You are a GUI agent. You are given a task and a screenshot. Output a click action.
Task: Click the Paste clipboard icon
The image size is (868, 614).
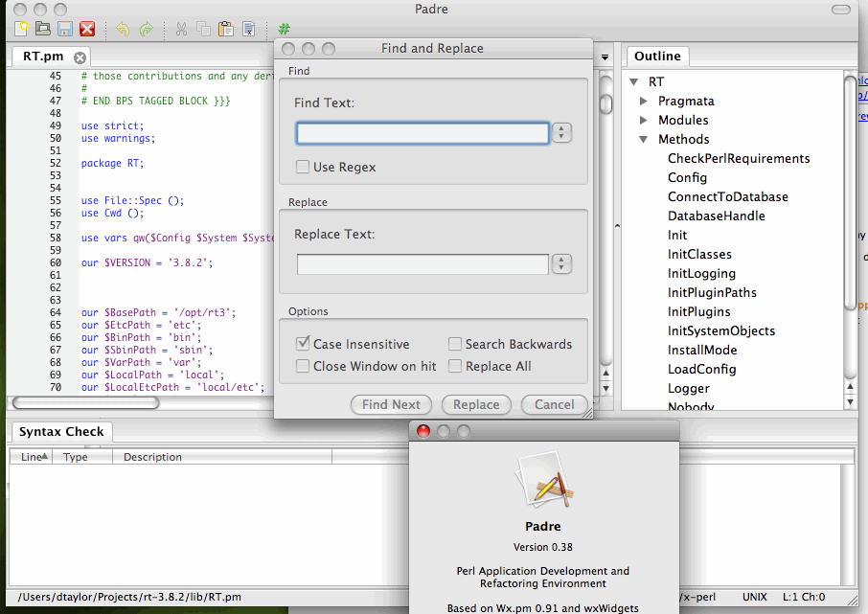(225, 29)
